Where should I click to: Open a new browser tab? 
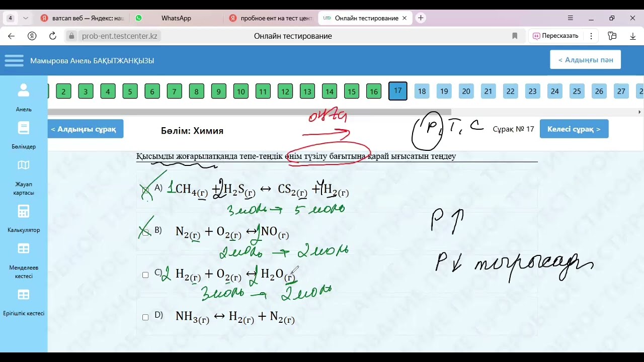pyautogui.click(x=421, y=18)
